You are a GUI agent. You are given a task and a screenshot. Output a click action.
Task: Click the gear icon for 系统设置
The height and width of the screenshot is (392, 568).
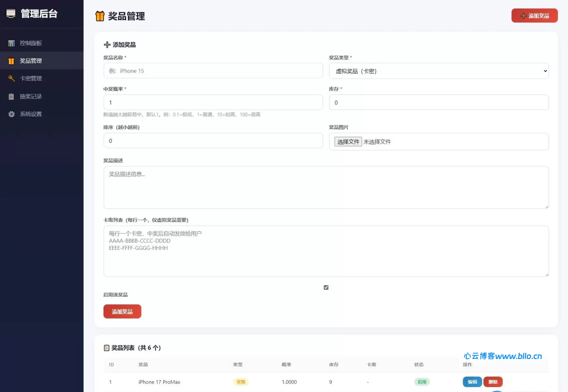(x=12, y=114)
